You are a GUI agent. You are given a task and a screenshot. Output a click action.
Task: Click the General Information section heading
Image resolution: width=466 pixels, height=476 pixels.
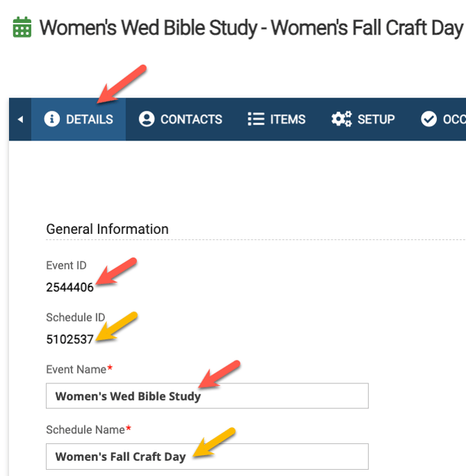click(x=107, y=229)
